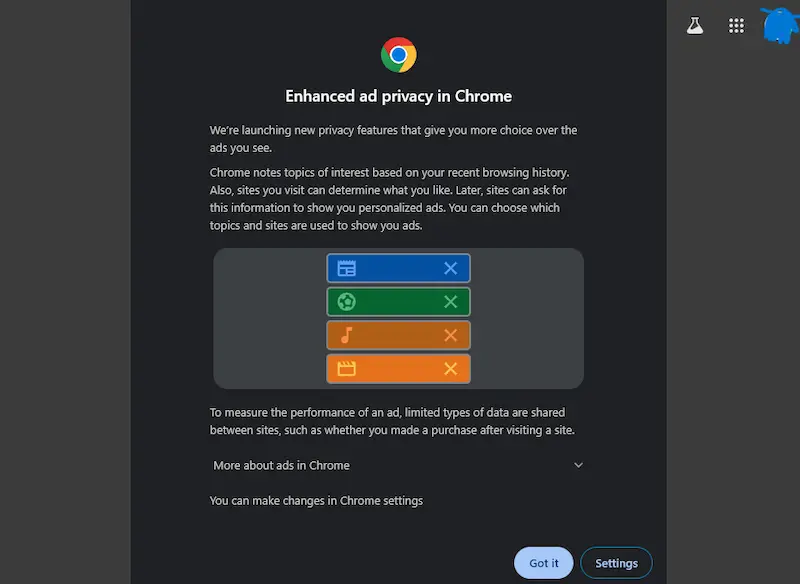Click the news page icon in blue chip
800x584 pixels.
point(347,268)
